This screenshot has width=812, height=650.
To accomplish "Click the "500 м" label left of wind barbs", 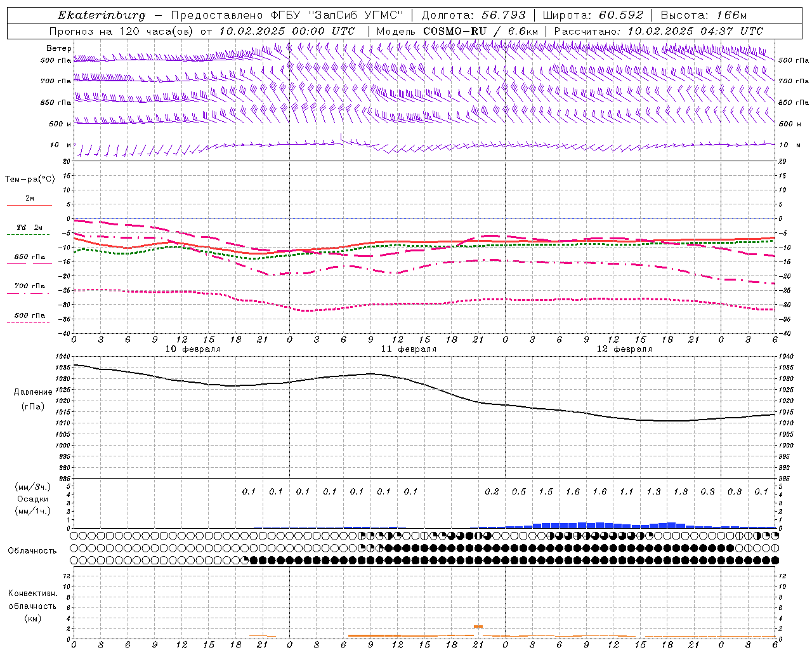I will (61, 124).
